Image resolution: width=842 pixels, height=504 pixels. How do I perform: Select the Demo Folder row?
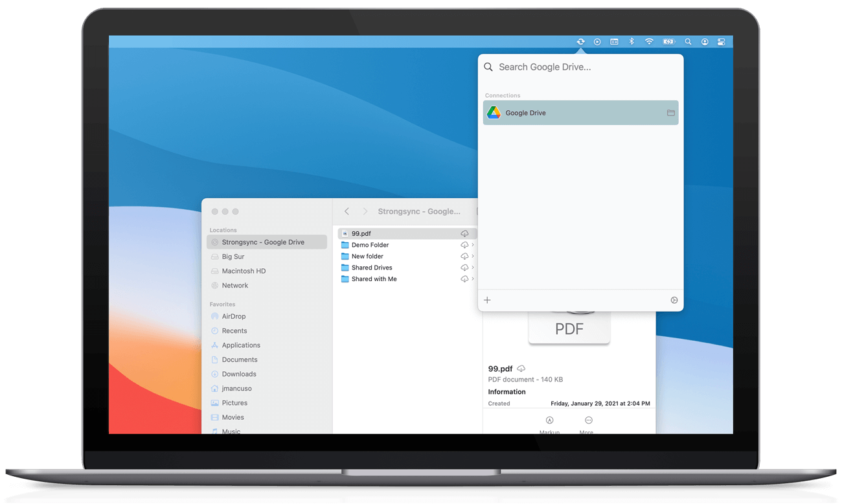tap(407, 245)
